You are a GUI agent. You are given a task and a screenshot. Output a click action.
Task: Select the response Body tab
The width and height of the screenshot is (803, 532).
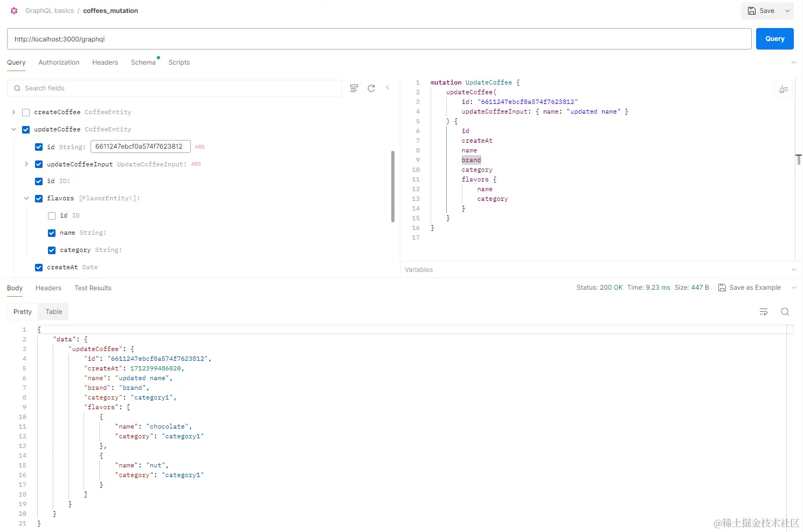coord(15,288)
